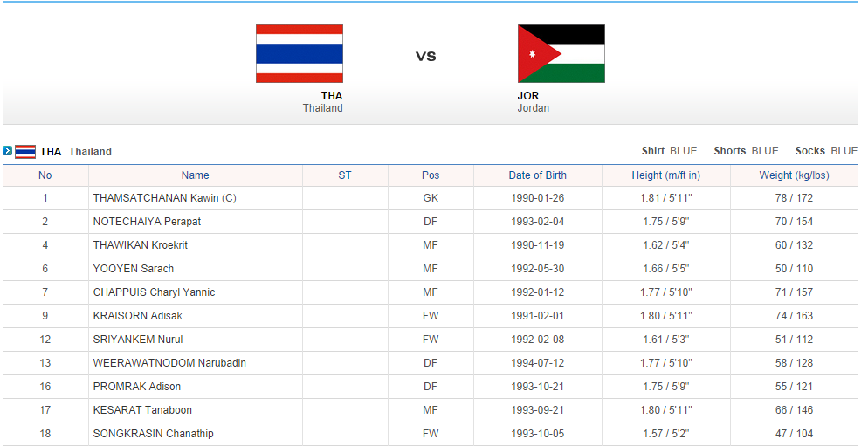Click the Thailand team name in squad header
Image resolution: width=868 pixels, height=446 pixels.
tap(90, 152)
